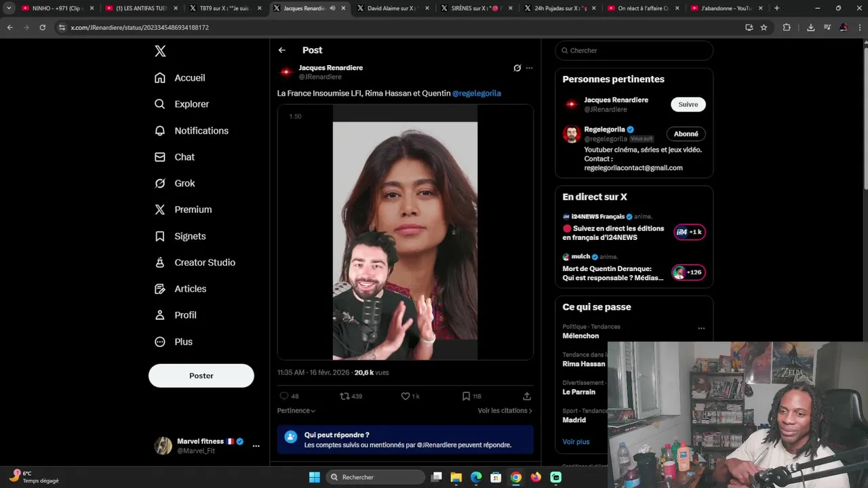Open Voir les citations link

click(505, 411)
